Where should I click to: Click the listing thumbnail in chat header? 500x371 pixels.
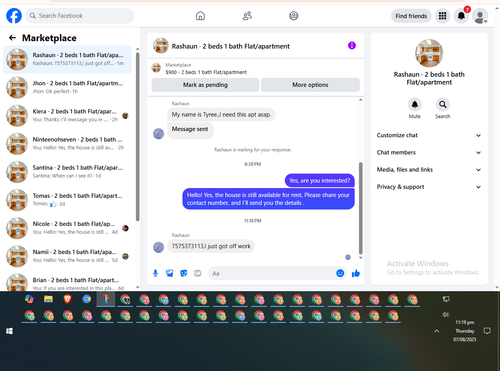[161, 46]
